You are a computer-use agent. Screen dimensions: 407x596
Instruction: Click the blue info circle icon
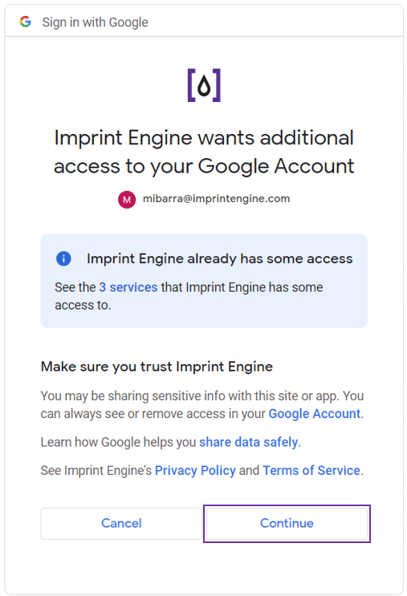[x=64, y=258]
